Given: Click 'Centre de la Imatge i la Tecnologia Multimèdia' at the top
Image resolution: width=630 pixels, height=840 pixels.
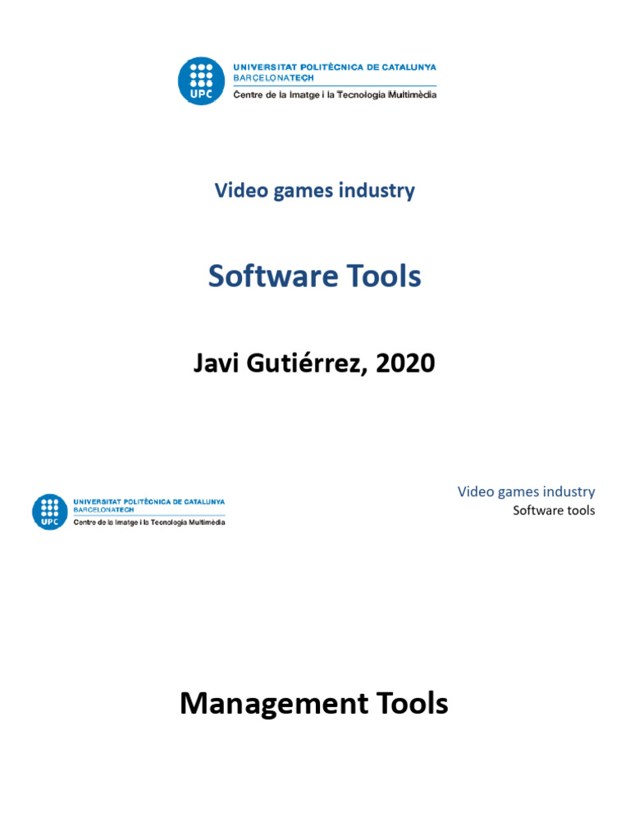Looking at the screenshot, I should (335, 95).
